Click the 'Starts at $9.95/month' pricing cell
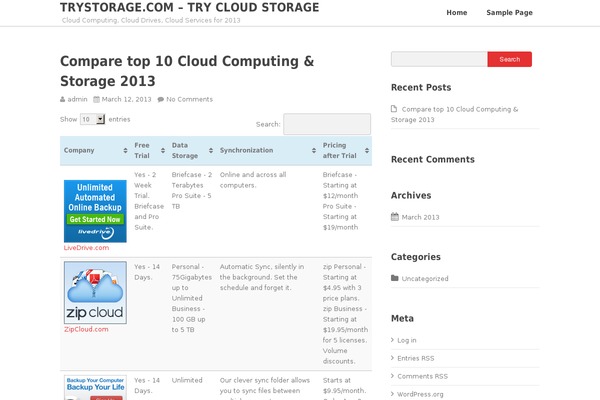600x400 pixels. pos(344,385)
